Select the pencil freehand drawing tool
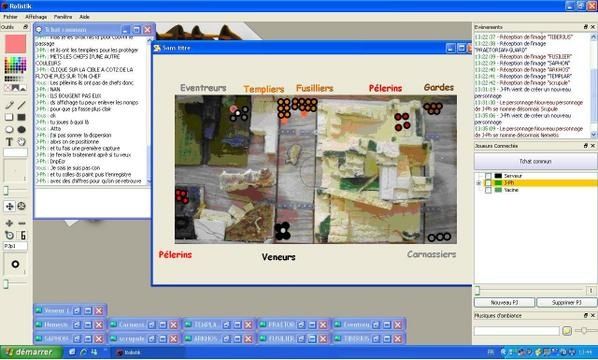 pos(10,105)
